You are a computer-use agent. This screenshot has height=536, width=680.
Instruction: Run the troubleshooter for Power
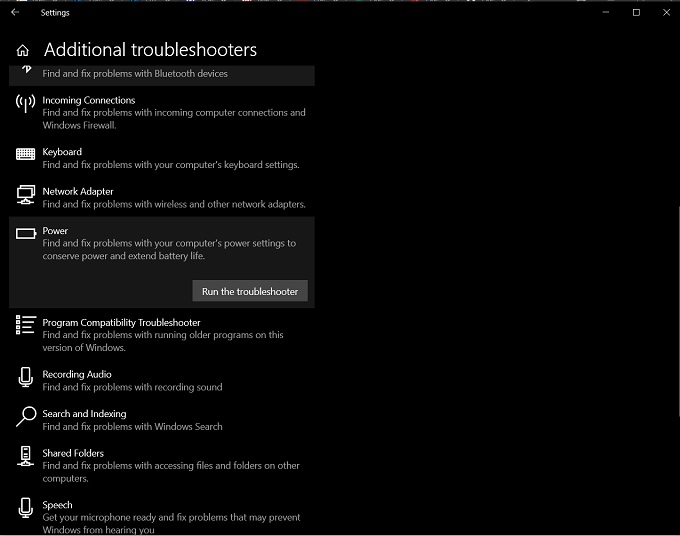click(250, 291)
